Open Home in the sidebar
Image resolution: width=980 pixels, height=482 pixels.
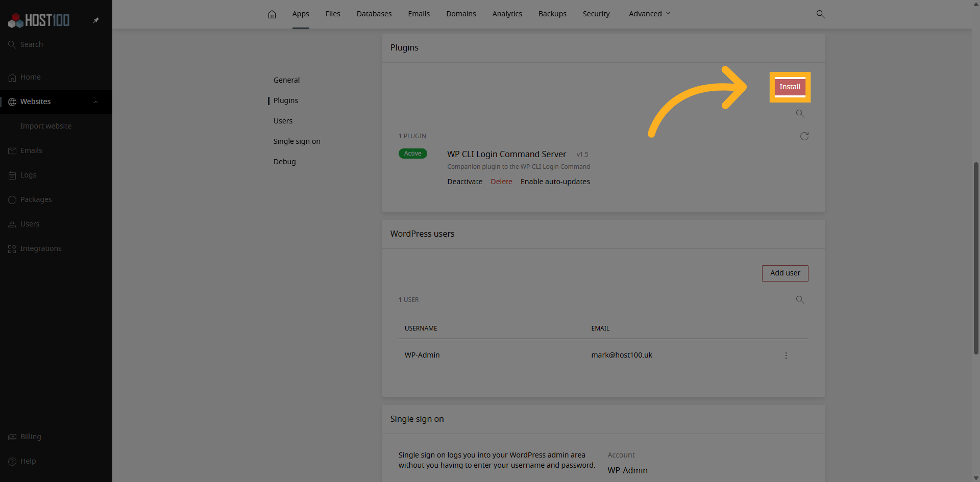click(x=56, y=77)
